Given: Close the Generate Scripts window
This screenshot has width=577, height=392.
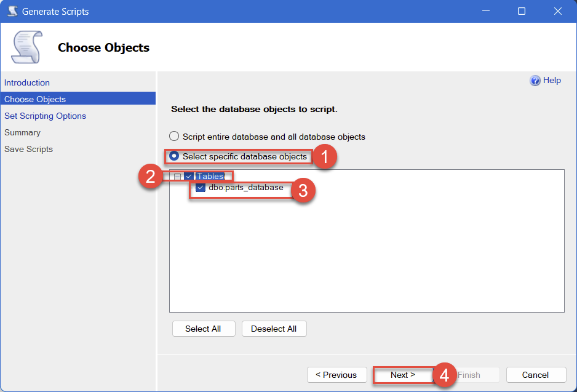Looking at the screenshot, I should pyautogui.click(x=557, y=11).
